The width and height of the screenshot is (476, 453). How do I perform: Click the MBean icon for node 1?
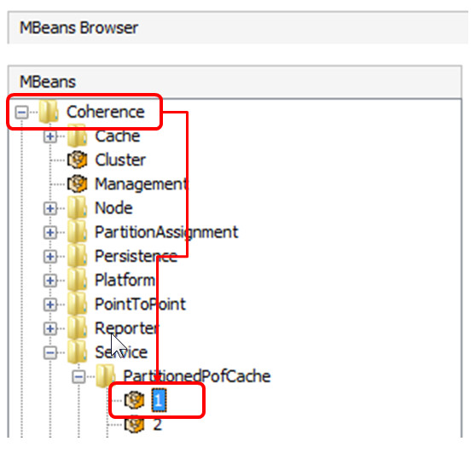[x=134, y=400]
